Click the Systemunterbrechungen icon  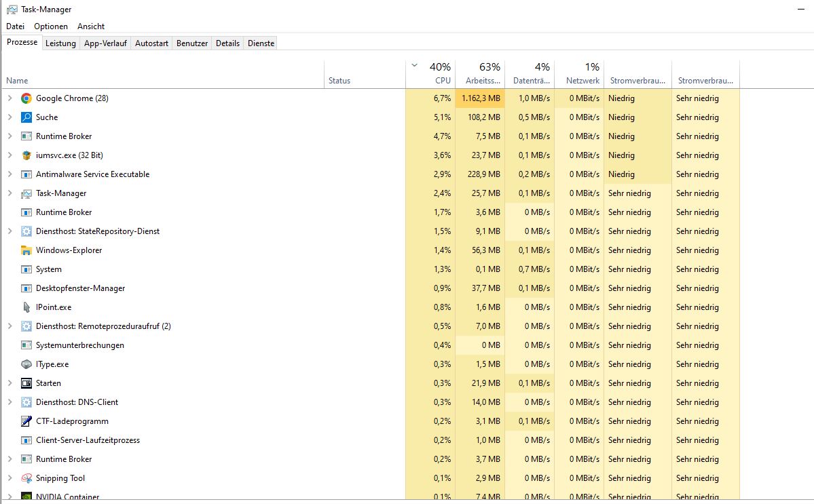26,345
